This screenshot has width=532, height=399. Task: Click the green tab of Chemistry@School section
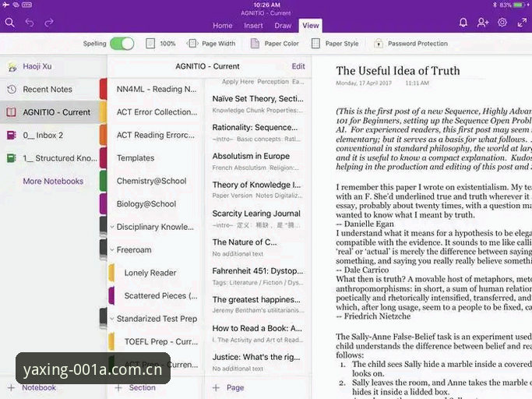(x=103, y=181)
